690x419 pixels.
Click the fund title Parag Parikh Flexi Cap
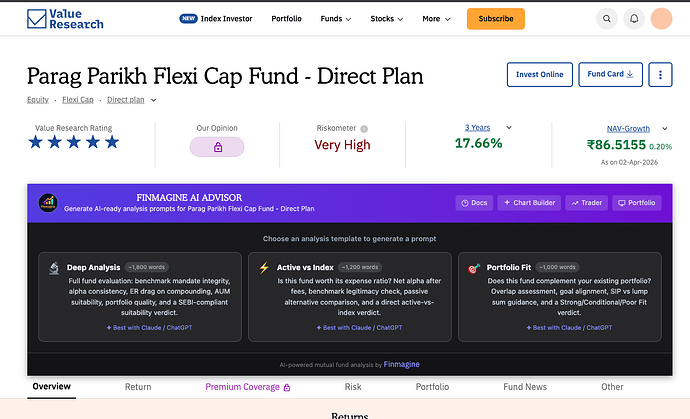[x=225, y=76]
